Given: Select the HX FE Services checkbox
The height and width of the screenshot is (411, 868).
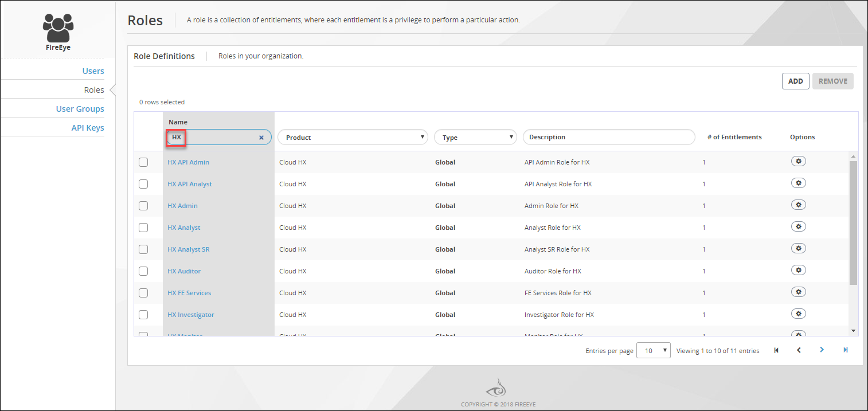Looking at the screenshot, I should click(143, 293).
